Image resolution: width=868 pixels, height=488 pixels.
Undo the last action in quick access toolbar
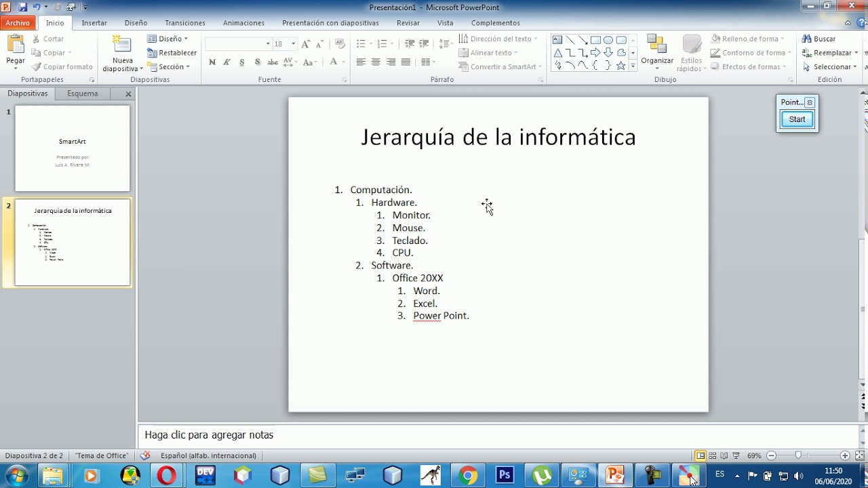tap(37, 7)
